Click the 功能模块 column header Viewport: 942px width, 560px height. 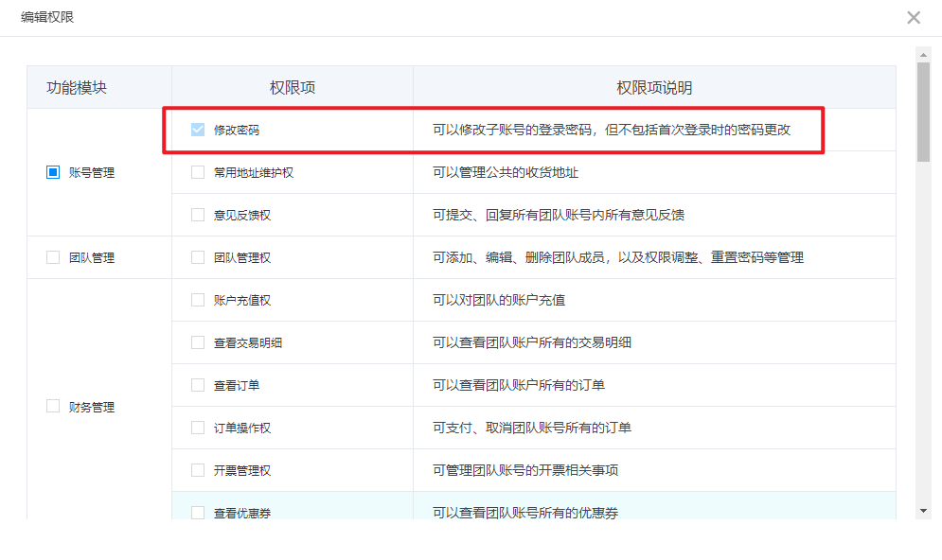(77, 87)
